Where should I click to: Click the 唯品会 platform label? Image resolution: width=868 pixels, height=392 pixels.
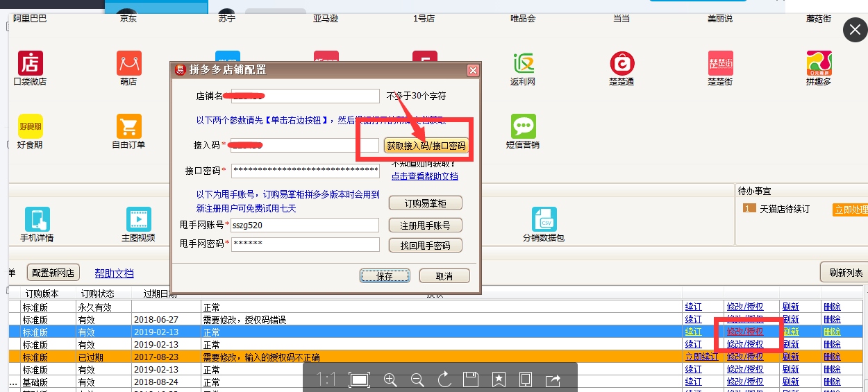pyautogui.click(x=523, y=19)
